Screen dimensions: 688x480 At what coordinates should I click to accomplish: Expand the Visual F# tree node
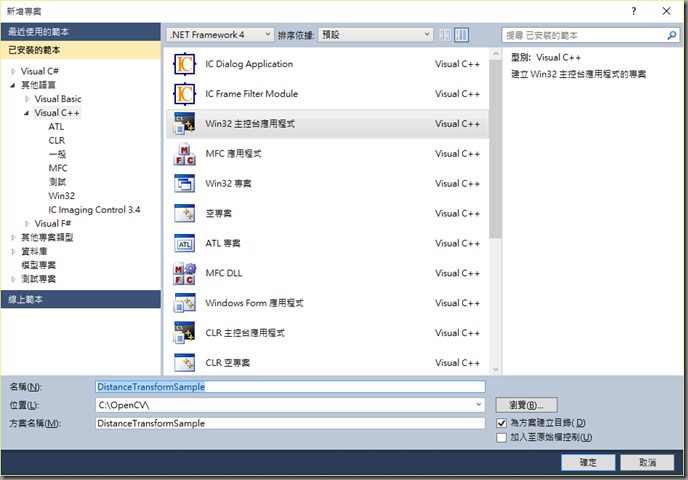[27, 224]
